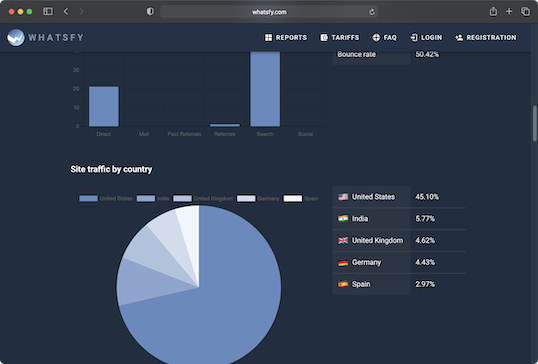Open the Reports menu item
The height and width of the screenshot is (364, 538).
[286, 37]
